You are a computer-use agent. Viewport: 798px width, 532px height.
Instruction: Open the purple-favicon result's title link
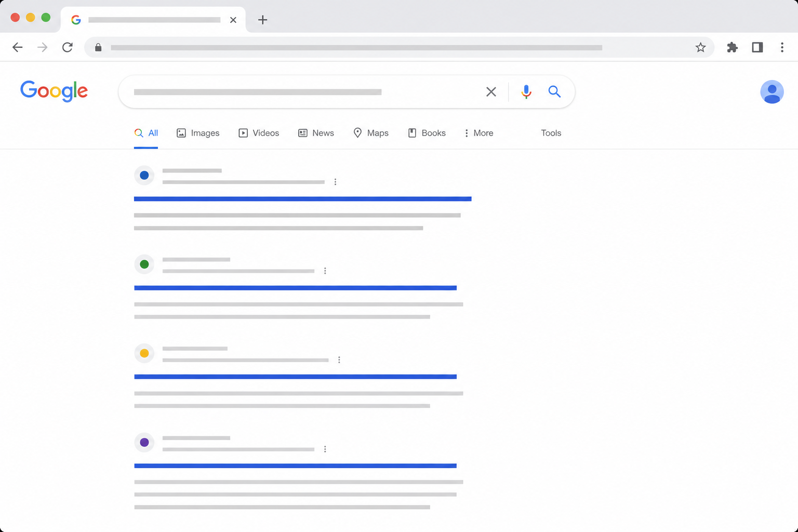click(x=296, y=466)
